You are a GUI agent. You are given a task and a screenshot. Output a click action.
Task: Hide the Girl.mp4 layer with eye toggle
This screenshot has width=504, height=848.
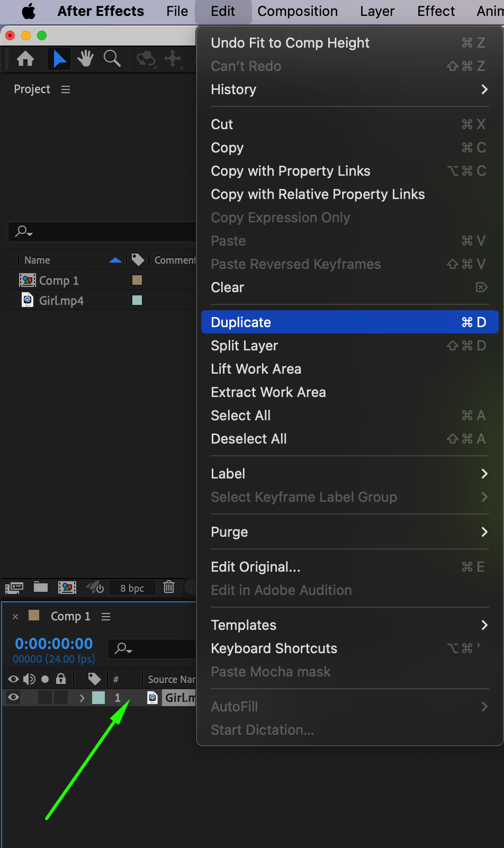pyautogui.click(x=14, y=697)
